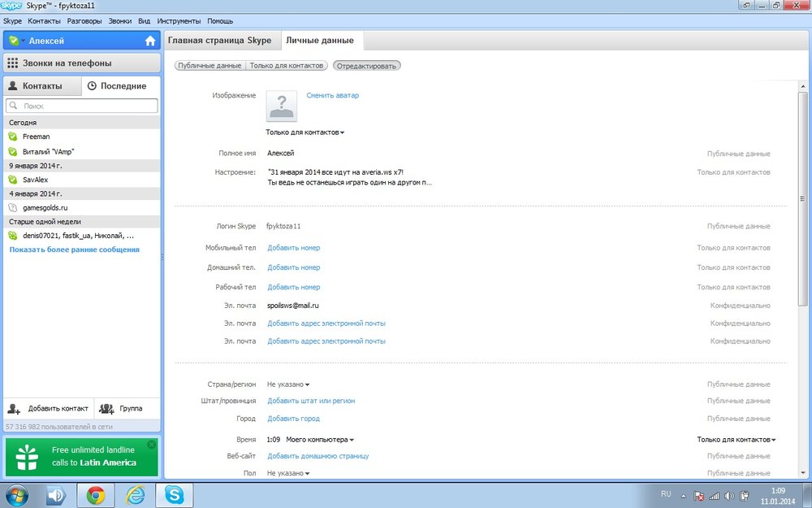This screenshot has width=812, height=508.
Task: Toggle the Публичные данные view filter
Action: pos(209,65)
